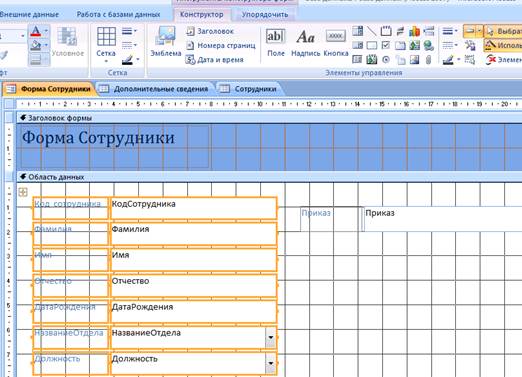Toggle Использовать мастера (Use Wizards)
The image size is (522, 377).
click(503, 45)
